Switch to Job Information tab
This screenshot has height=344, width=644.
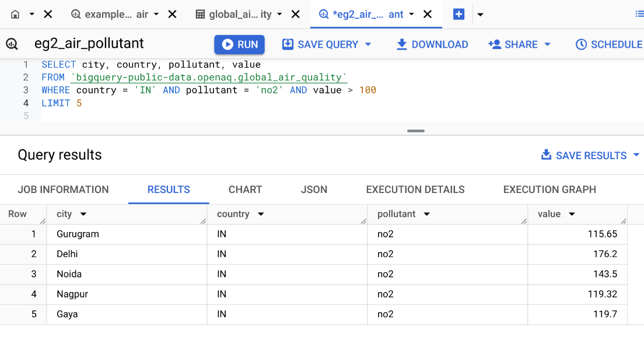63,189
